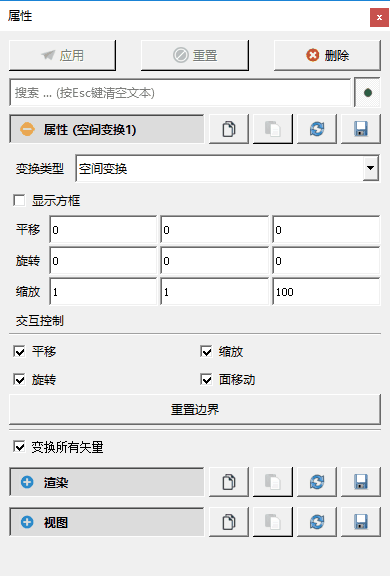Save 渲染 settings as default

point(361,482)
